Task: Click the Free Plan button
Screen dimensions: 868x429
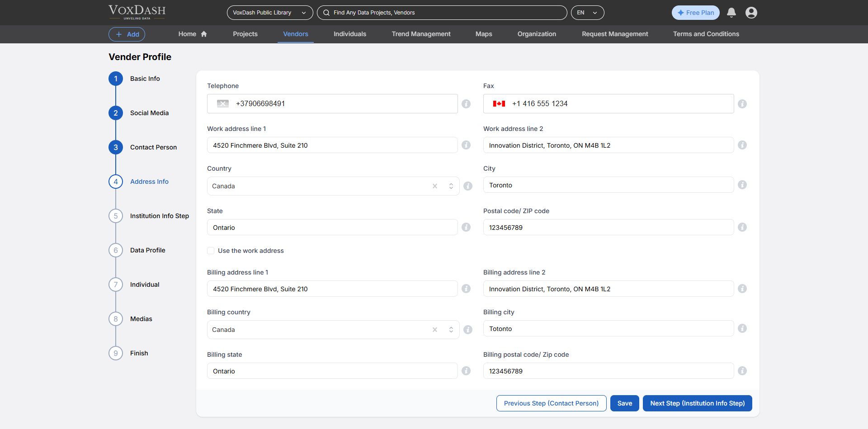Action: pyautogui.click(x=695, y=13)
